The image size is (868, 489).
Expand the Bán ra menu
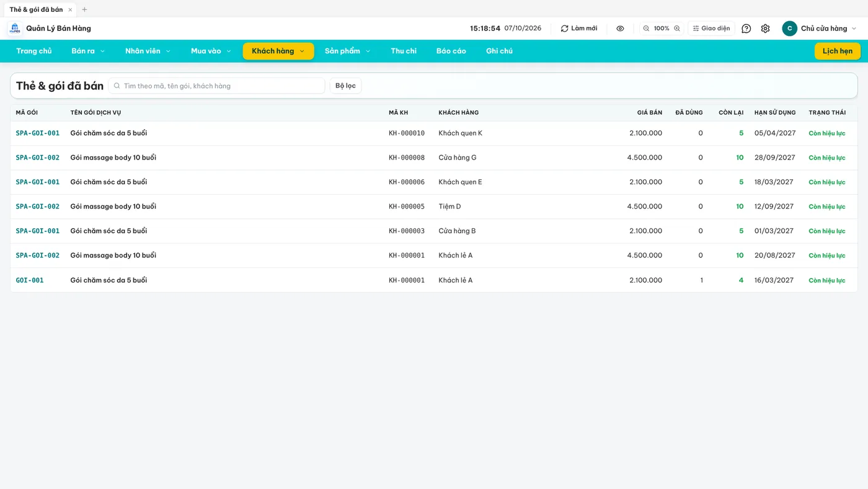(88, 51)
